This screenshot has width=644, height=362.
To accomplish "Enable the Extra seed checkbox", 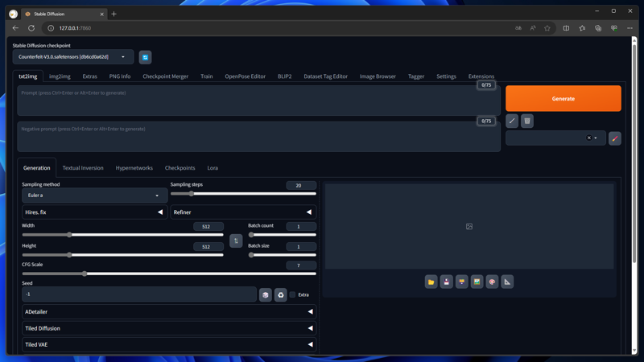I will pyautogui.click(x=292, y=294).
